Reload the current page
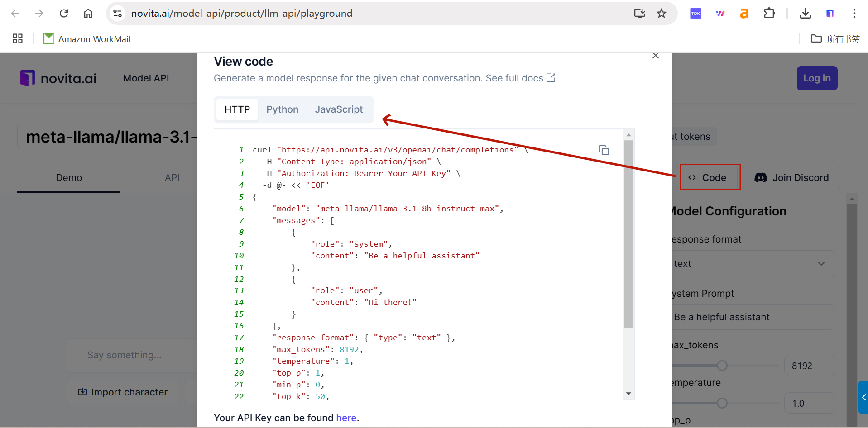 pyautogui.click(x=64, y=14)
